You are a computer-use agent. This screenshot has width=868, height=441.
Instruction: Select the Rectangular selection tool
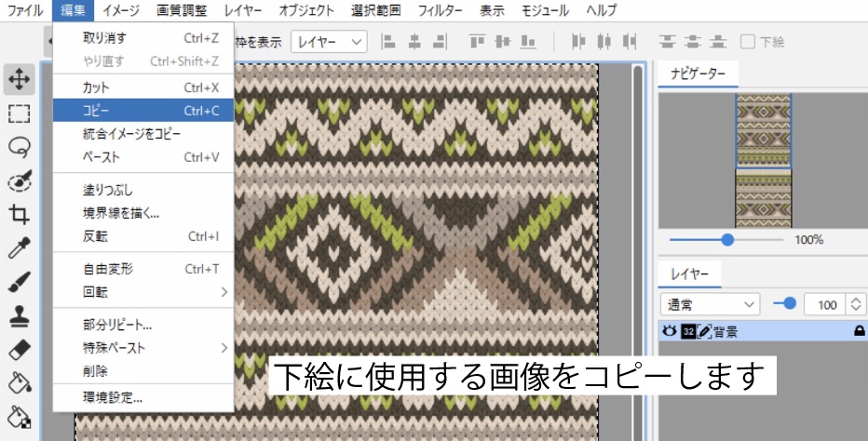click(20, 114)
